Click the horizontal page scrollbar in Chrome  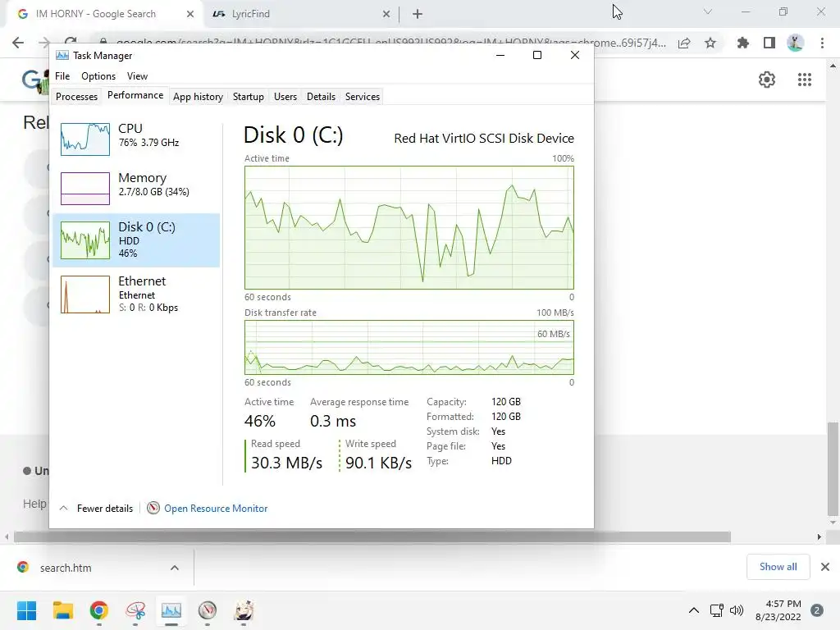tap(372, 536)
